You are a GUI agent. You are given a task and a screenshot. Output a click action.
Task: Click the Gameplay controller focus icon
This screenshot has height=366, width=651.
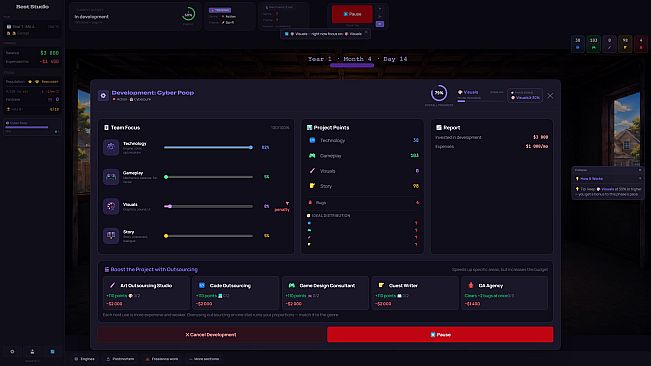(x=111, y=177)
